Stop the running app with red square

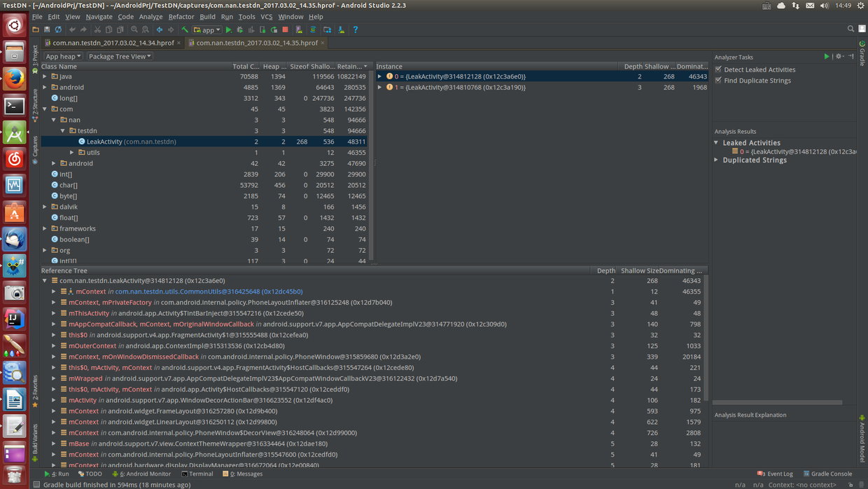click(x=285, y=30)
